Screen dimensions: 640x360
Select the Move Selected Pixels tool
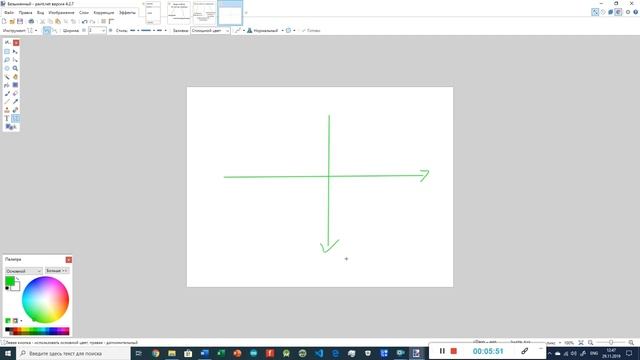[15, 52]
